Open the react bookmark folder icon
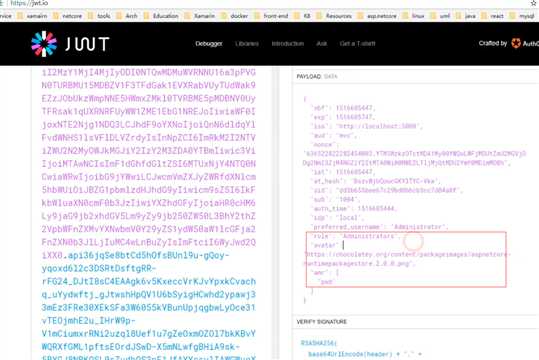 coord(484,16)
